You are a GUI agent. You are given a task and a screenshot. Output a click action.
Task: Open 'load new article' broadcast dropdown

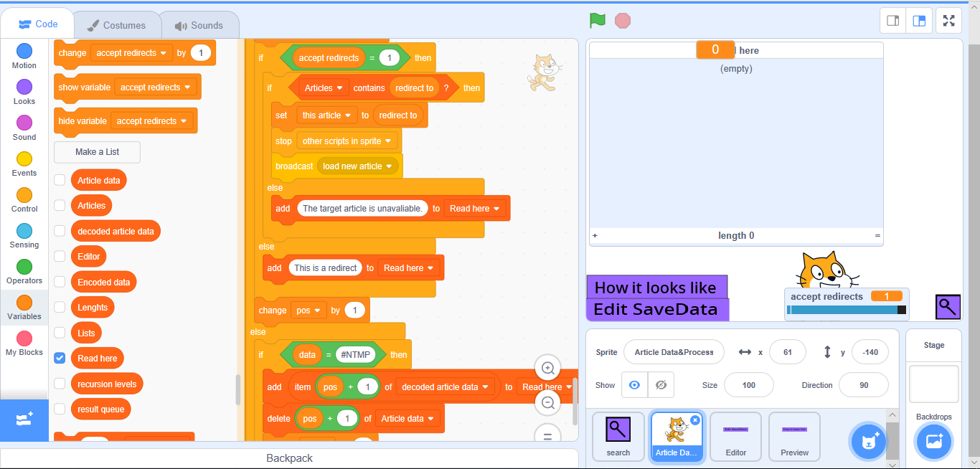pos(357,166)
